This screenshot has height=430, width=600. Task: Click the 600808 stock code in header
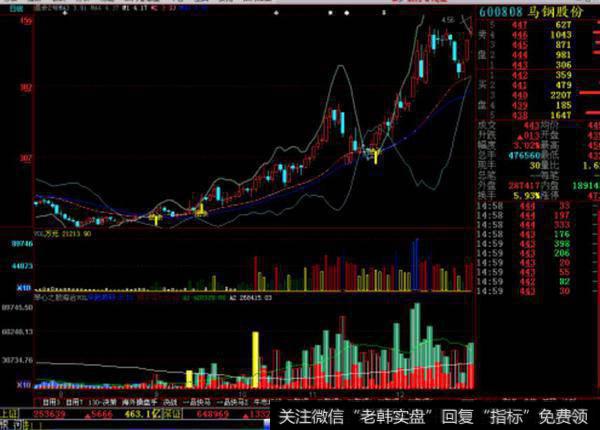point(504,10)
